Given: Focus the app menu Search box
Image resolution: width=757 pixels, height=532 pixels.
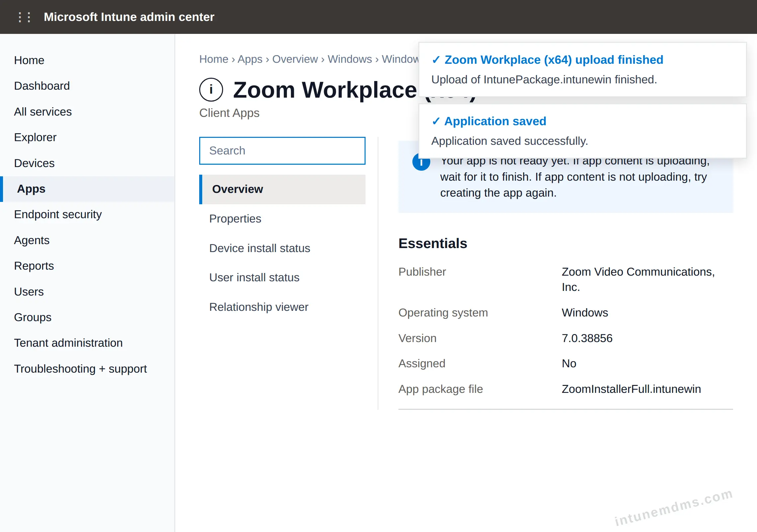Looking at the screenshot, I should [x=282, y=151].
